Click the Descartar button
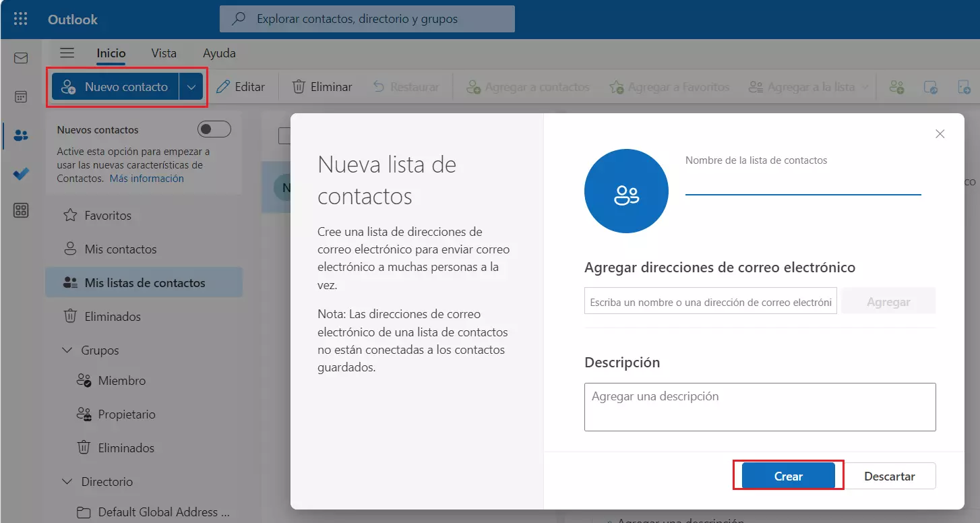Image resolution: width=980 pixels, height=523 pixels. pos(889,476)
